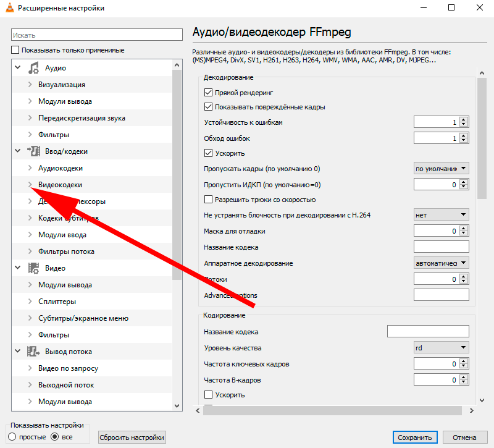
Task: Select the Вывод потока category icon
Action: tap(33, 351)
